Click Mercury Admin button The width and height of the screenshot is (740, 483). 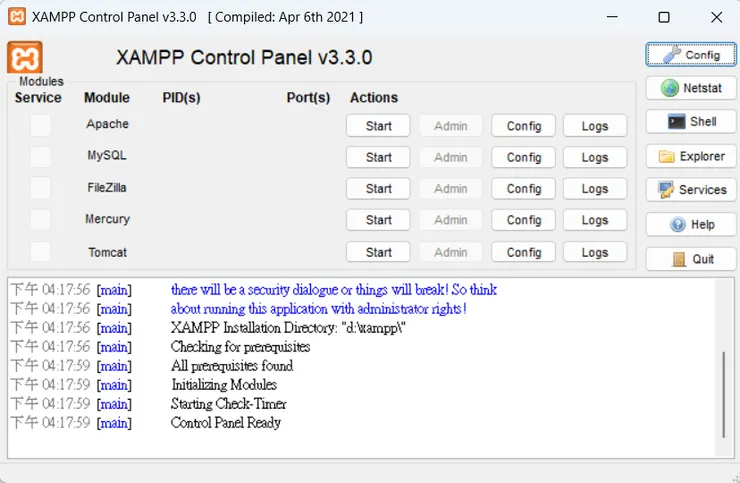(x=451, y=220)
